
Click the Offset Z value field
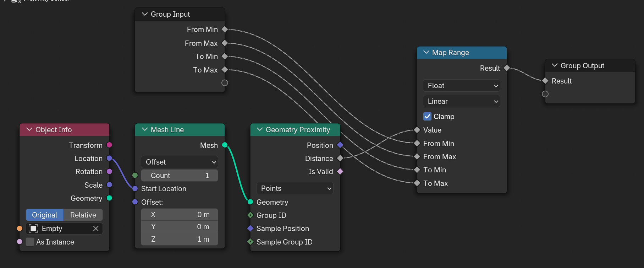(180, 239)
